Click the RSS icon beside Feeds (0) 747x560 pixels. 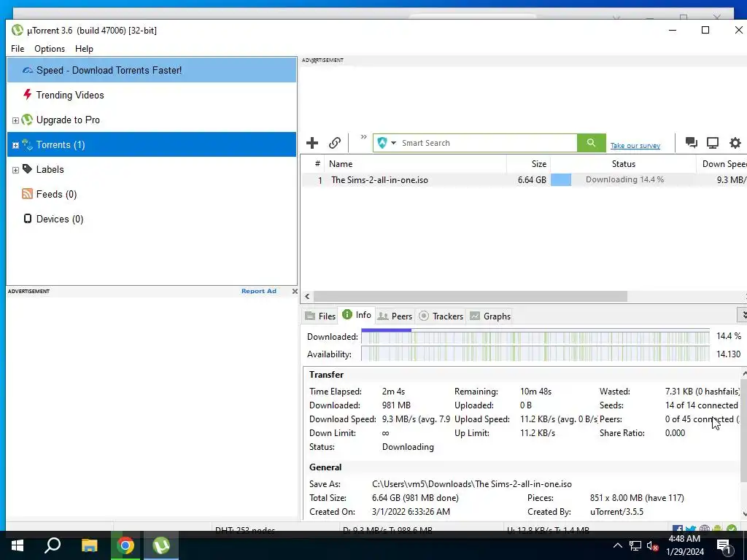click(27, 194)
